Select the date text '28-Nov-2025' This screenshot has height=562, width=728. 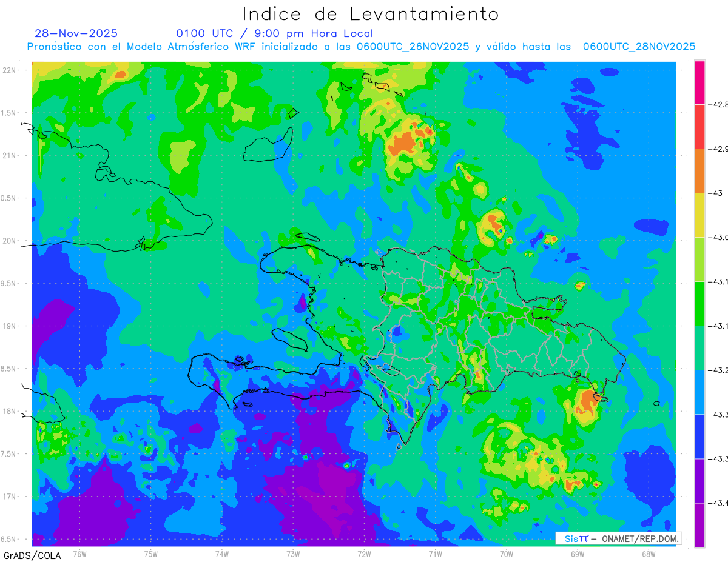pos(76,33)
